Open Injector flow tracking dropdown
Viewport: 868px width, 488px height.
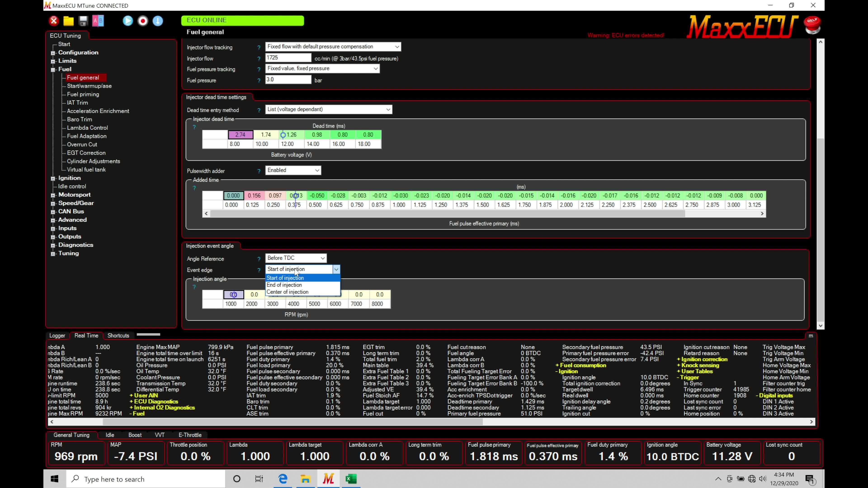pyautogui.click(x=333, y=47)
